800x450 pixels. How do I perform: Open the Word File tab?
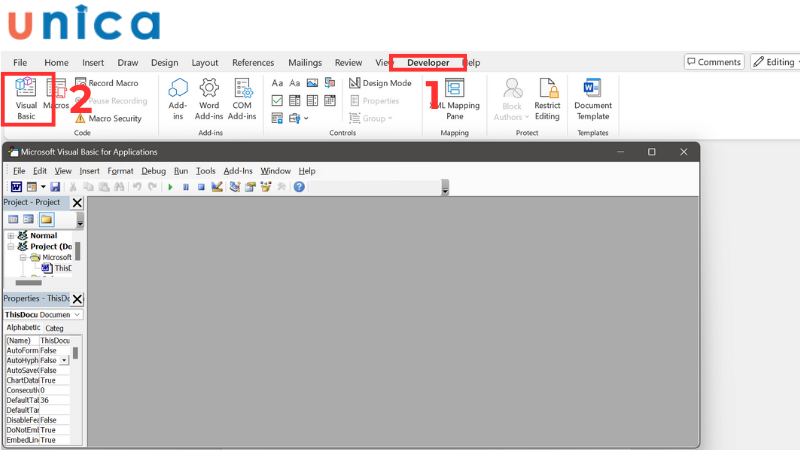[20, 63]
